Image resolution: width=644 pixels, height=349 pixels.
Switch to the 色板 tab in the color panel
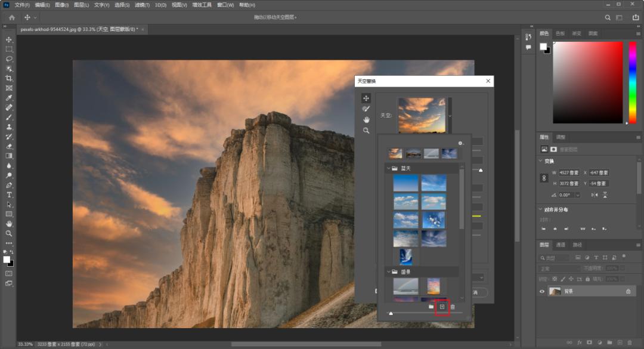tap(561, 33)
